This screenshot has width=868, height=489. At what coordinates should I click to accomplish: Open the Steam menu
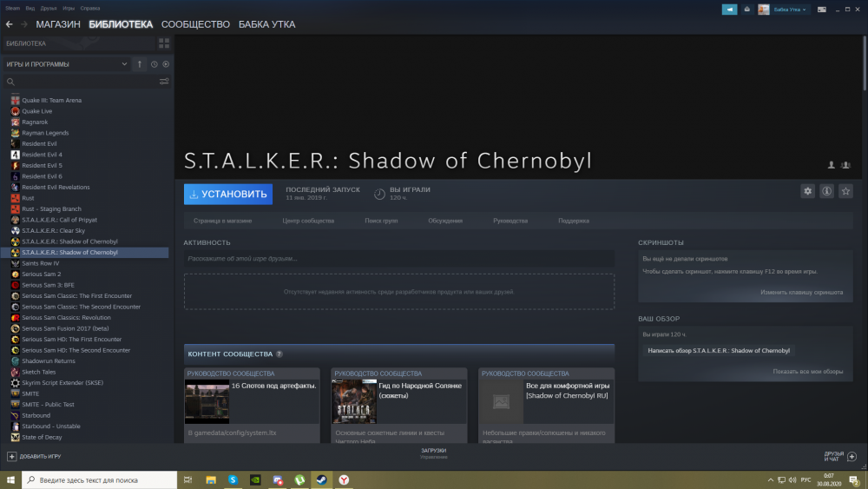13,9
